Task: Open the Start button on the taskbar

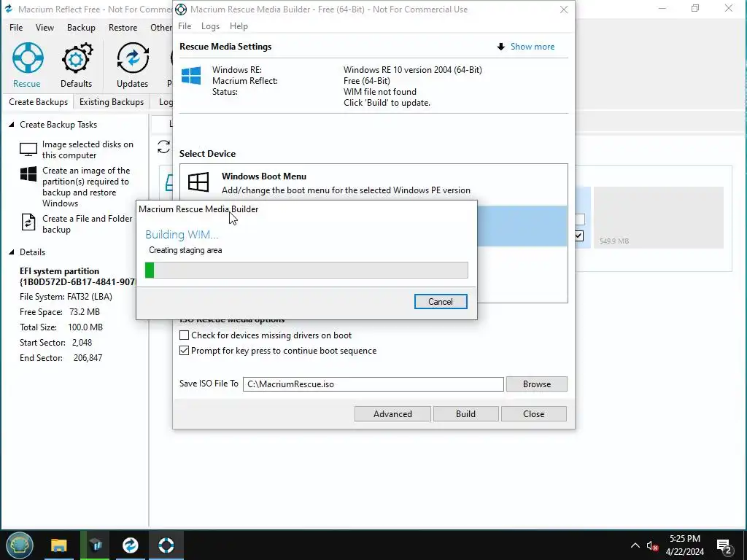Action: (20, 545)
